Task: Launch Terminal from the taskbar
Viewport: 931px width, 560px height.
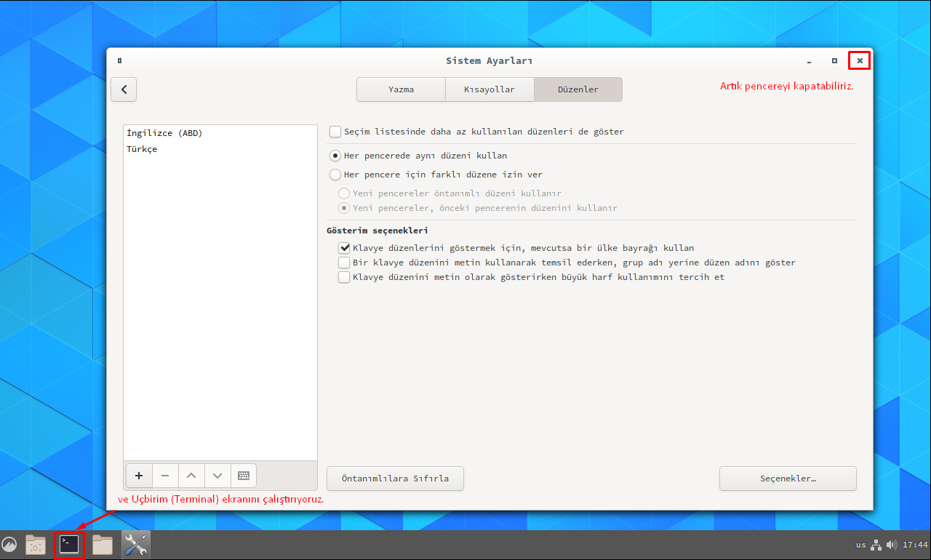Action: click(x=68, y=544)
